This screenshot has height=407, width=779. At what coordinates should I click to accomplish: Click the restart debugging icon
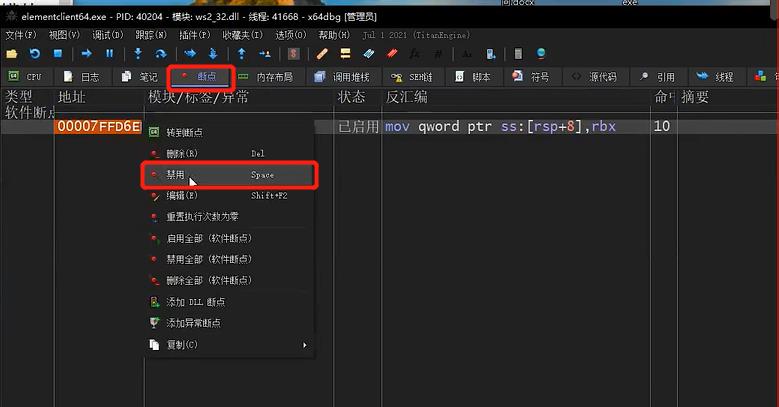pyautogui.click(x=35, y=53)
